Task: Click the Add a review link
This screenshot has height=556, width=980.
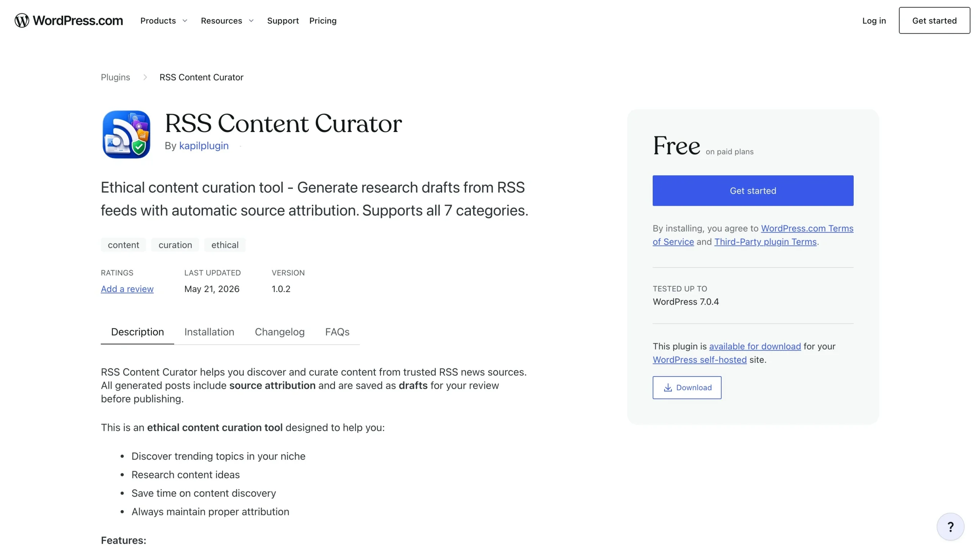Action: pyautogui.click(x=127, y=289)
